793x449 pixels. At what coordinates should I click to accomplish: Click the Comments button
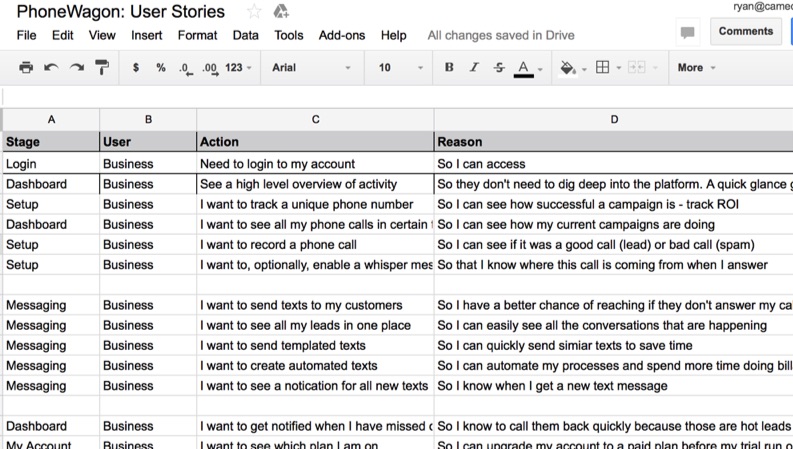(746, 31)
